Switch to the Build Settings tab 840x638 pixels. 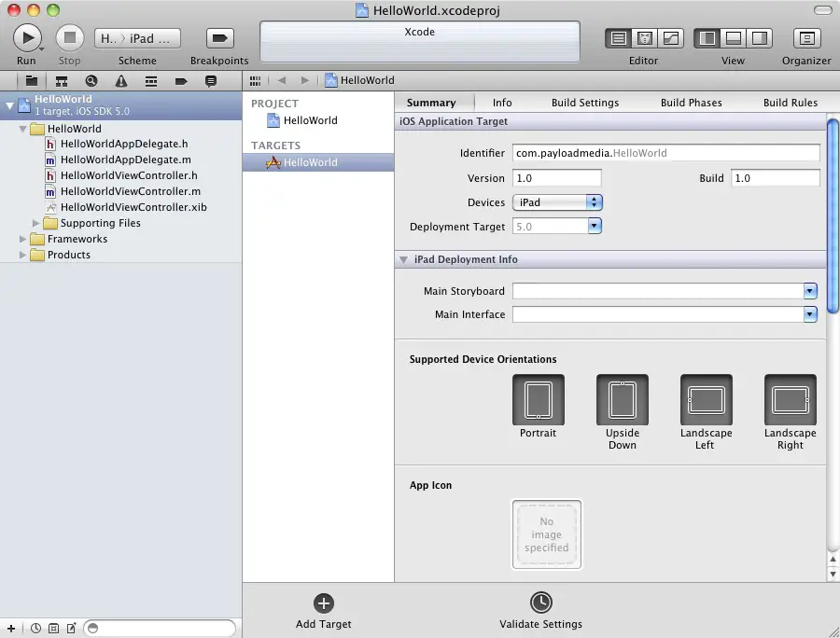584,103
